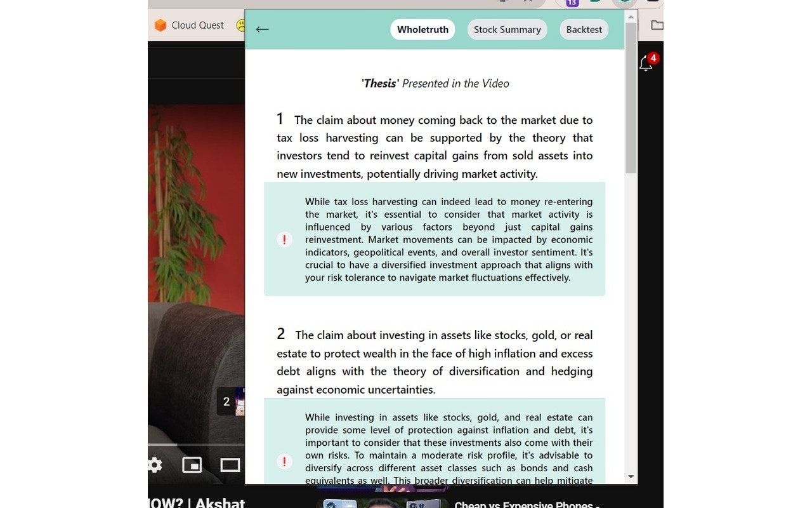The image size is (812, 508).
Task: Toggle miniplayer mode in the video player
Action: [192, 465]
